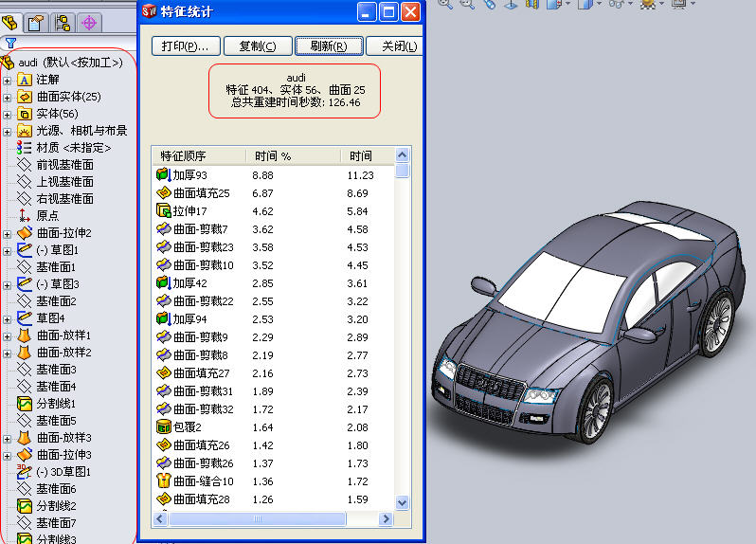Click the horizontal scrollbar left arrow
This screenshot has width=756, height=544.
click(x=160, y=519)
